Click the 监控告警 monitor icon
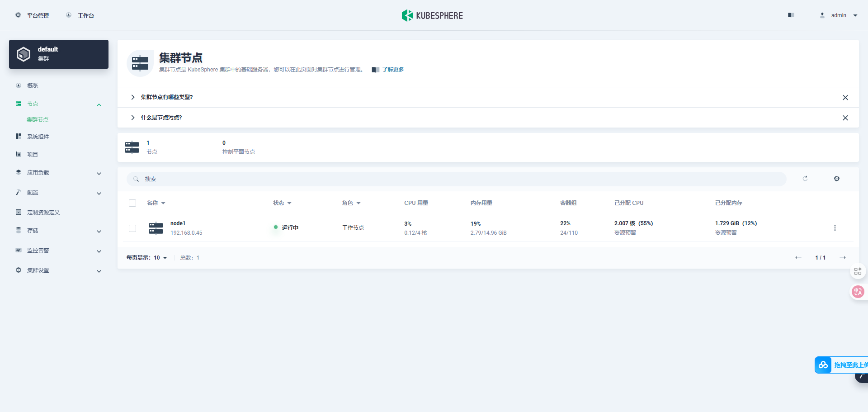Image resolution: width=868 pixels, height=412 pixels. click(x=19, y=250)
